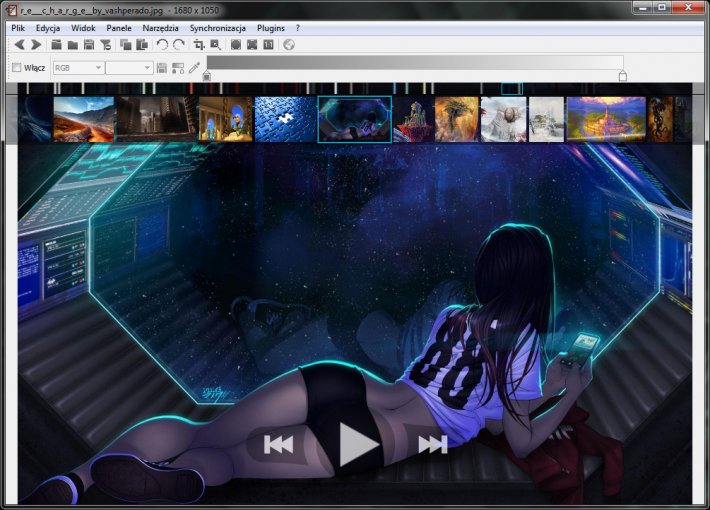Click the second dark folder icon
710x510 pixels.
pos(72,44)
